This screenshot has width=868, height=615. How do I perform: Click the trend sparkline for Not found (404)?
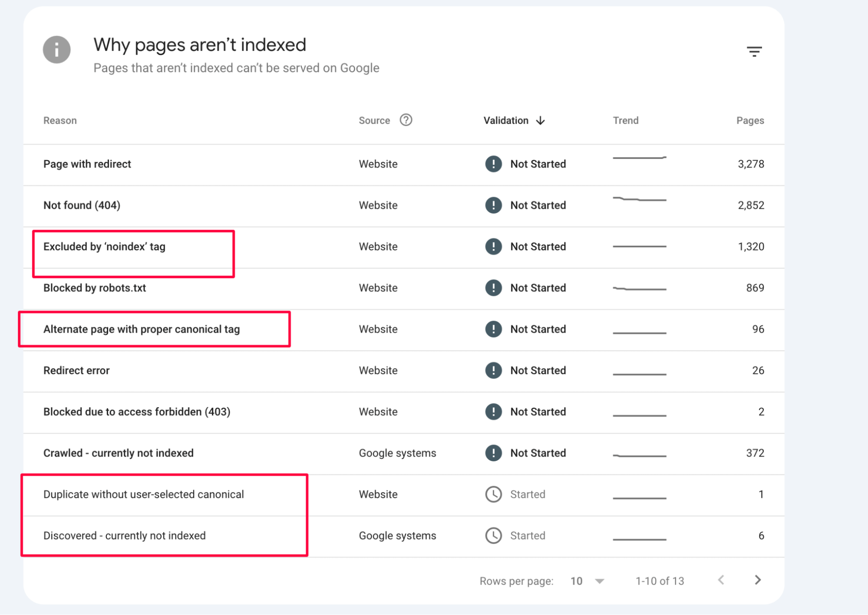coord(639,199)
